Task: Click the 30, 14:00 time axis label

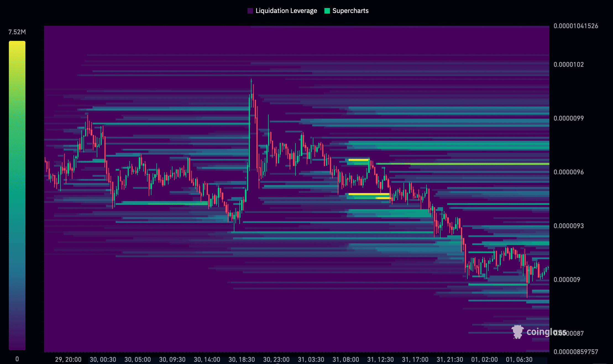Action: (207, 359)
